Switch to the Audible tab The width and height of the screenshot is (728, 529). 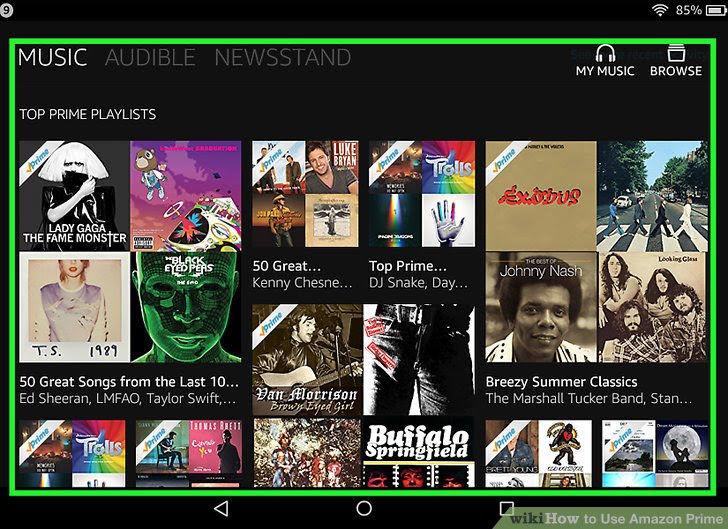pos(150,58)
